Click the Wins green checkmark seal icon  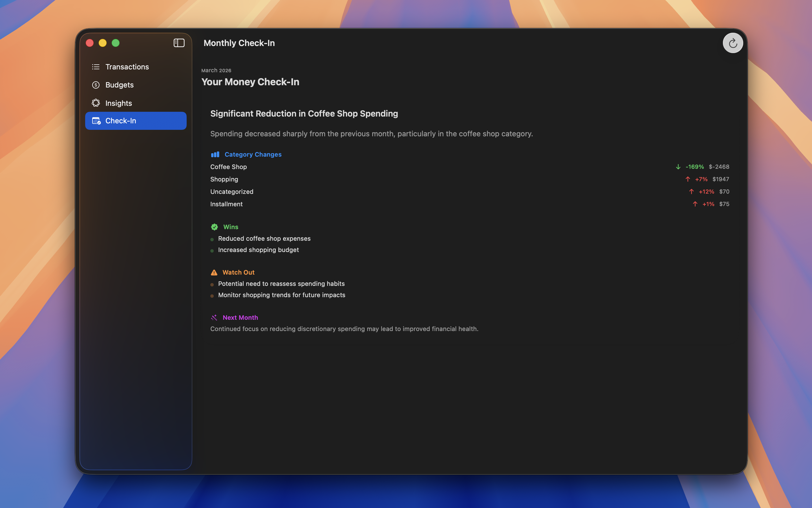(x=214, y=227)
